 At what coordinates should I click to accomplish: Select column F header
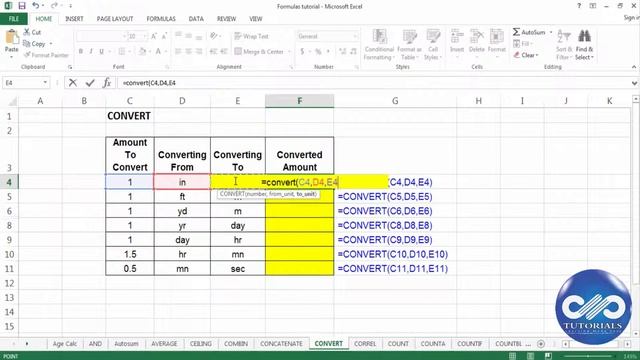(x=299, y=101)
